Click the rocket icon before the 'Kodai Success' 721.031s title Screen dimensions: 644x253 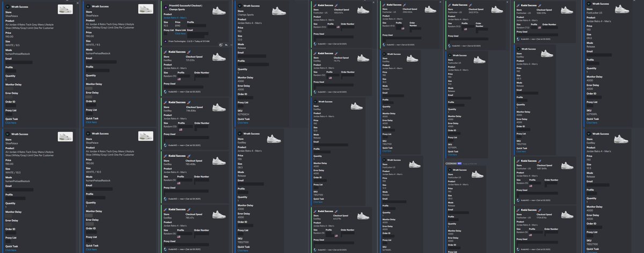(x=165, y=52)
